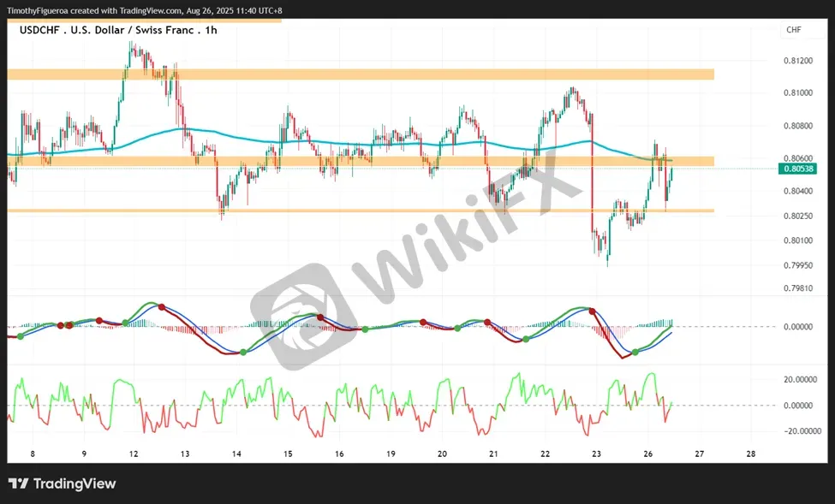Image resolution: width=835 pixels, height=504 pixels.
Task: Select date label 26 on time axis
Action: [647, 454]
